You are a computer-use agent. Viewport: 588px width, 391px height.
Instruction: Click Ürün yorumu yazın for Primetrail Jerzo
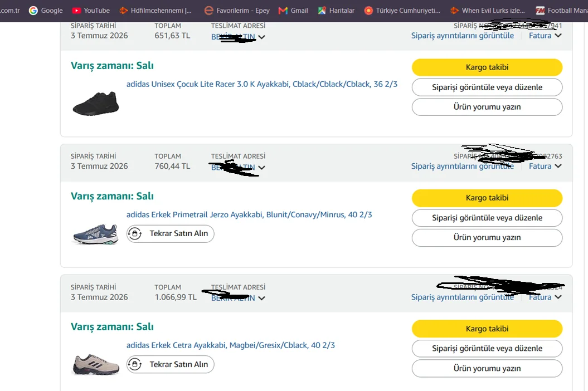[x=487, y=238]
